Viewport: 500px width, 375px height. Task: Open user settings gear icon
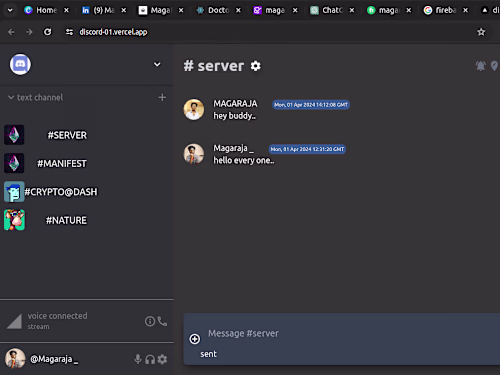pos(162,359)
